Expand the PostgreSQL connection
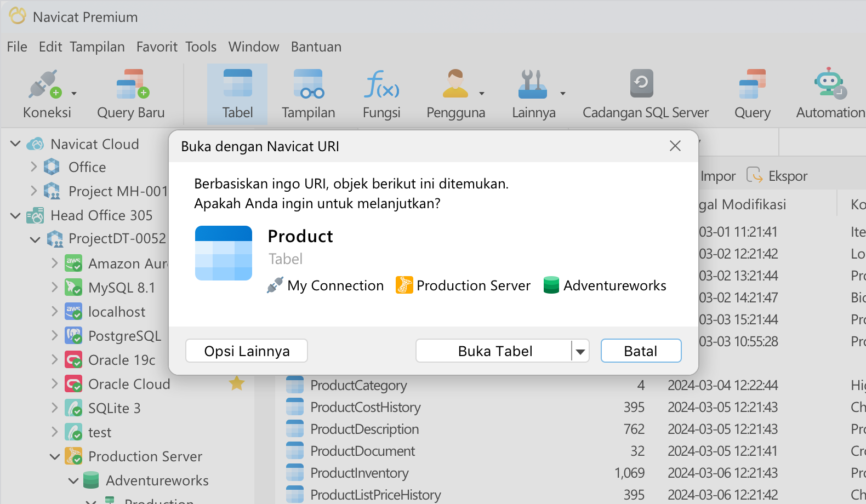Viewport: 866px width, 504px height. (x=54, y=336)
